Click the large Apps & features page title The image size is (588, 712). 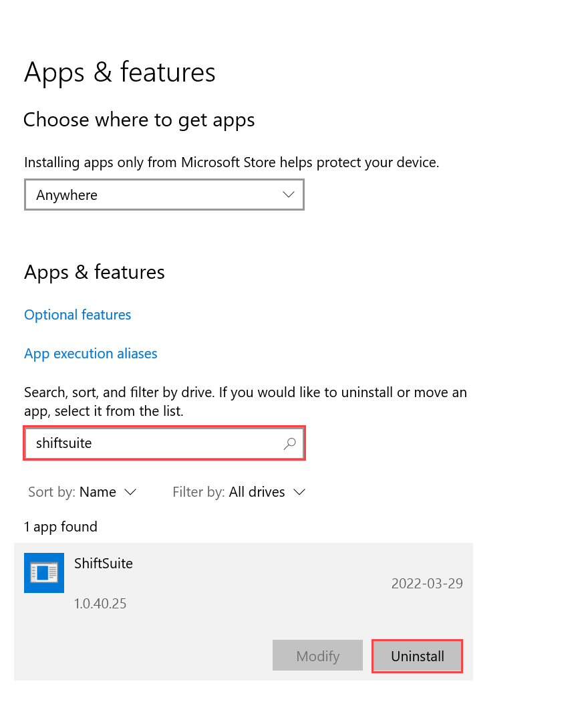(x=120, y=72)
